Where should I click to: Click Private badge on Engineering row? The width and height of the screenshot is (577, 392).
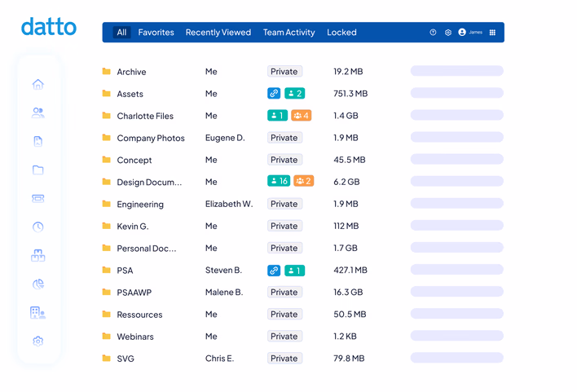(x=284, y=204)
